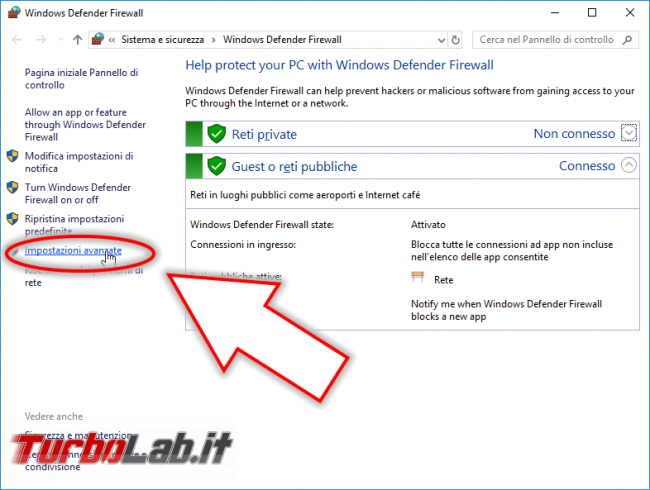Open Modifica impostazioni di notifica
The height and width of the screenshot is (490, 650).
point(79,162)
